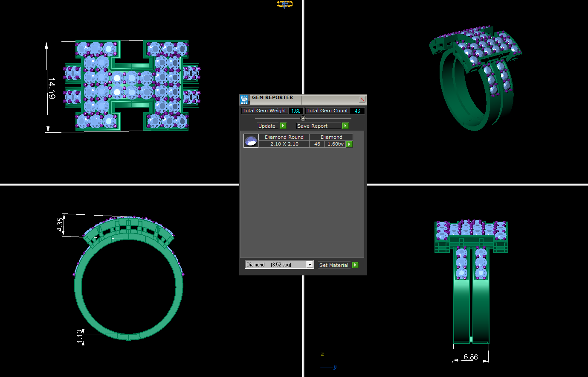Click the 46 quantity cell in gem row
The width and height of the screenshot is (588, 377).
tap(317, 144)
